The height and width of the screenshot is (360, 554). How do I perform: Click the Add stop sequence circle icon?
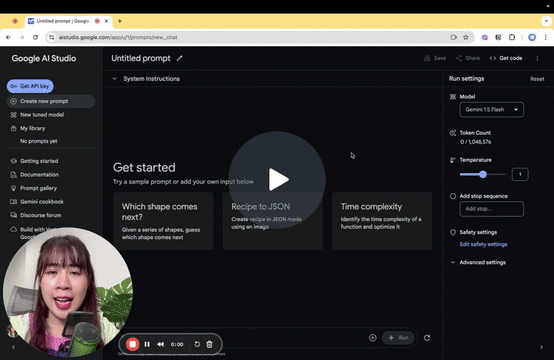[453, 196]
